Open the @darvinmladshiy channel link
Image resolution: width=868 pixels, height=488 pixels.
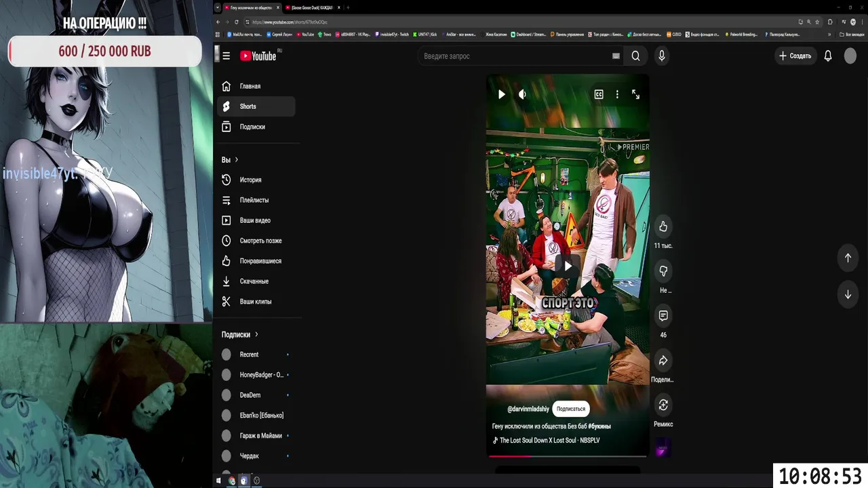528,409
